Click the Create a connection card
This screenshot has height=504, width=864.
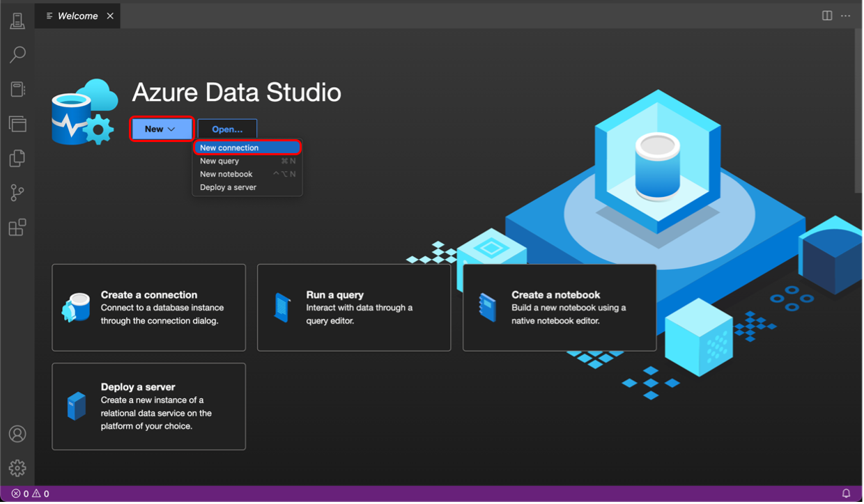148,308
